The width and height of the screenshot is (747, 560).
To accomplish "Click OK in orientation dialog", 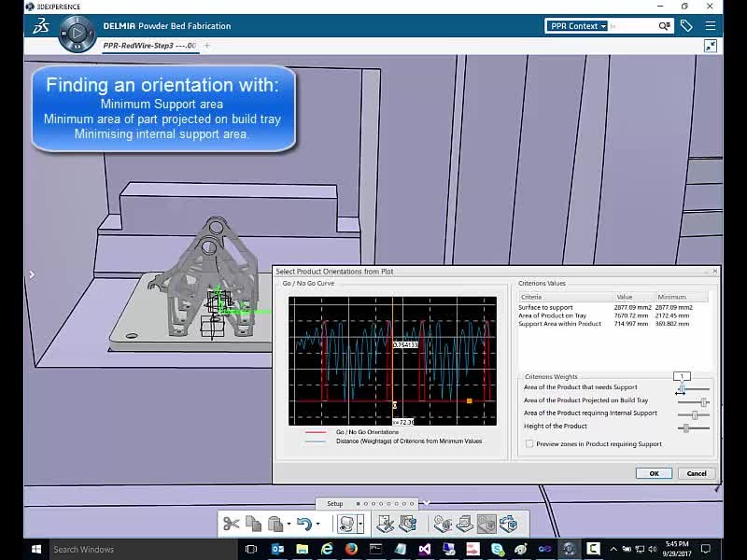I will [x=655, y=473].
